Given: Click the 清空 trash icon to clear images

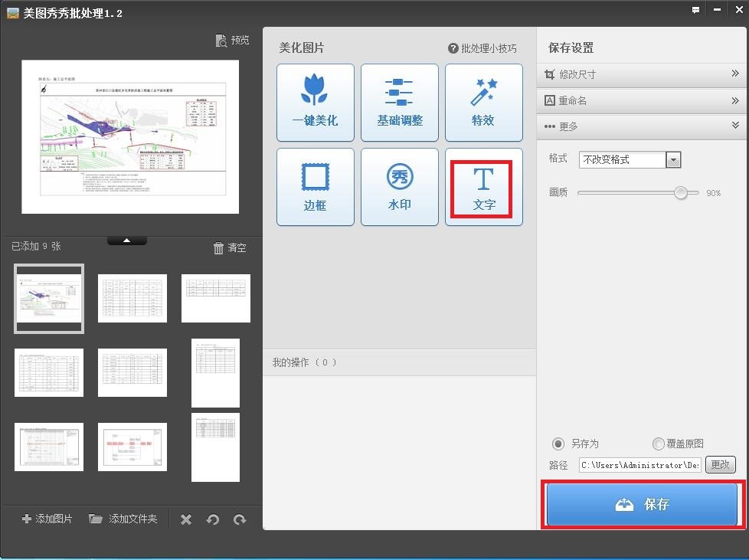Looking at the screenshot, I should click(x=219, y=247).
